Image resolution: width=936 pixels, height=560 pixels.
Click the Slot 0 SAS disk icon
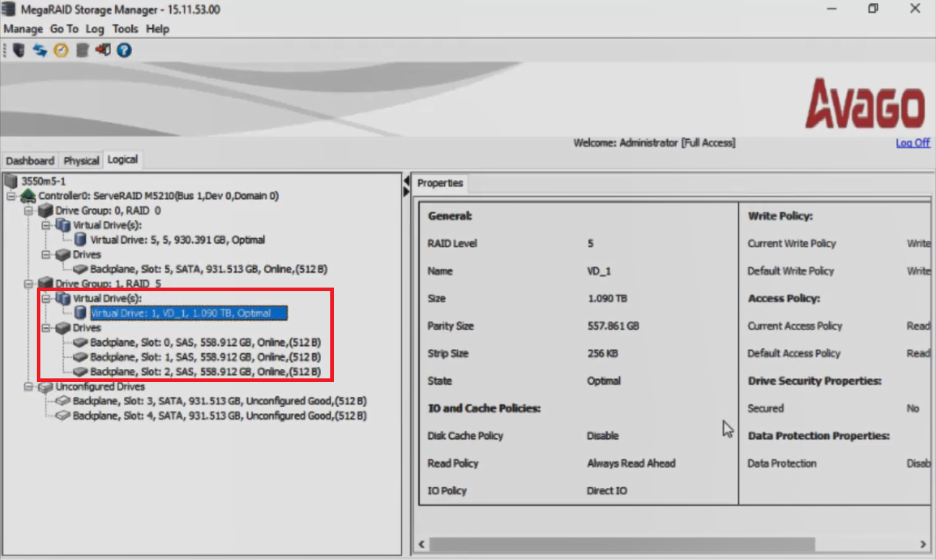click(80, 342)
